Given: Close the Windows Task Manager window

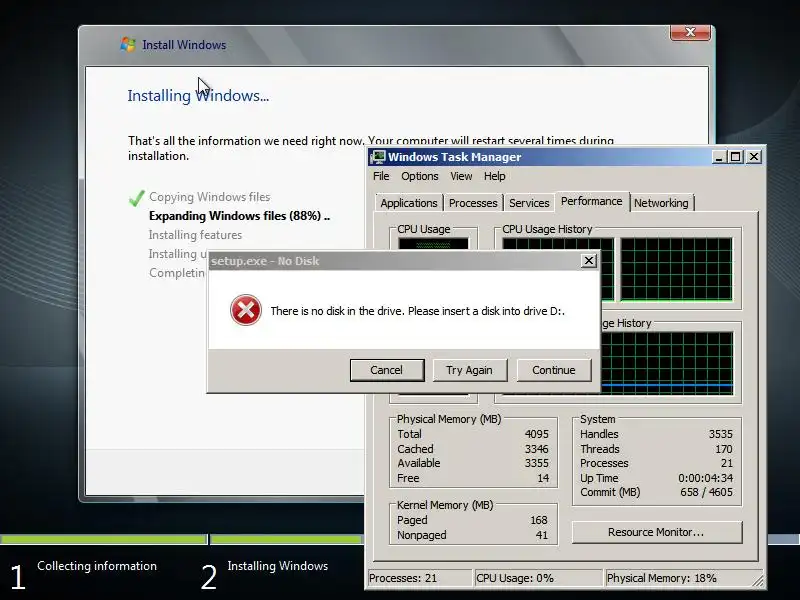Looking at the screenshot, I should tap(754, 157).
